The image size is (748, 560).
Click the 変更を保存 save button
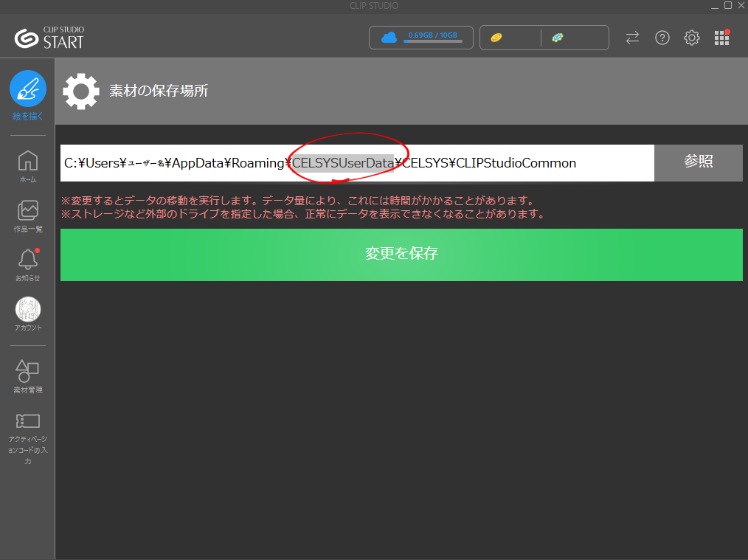401,255
